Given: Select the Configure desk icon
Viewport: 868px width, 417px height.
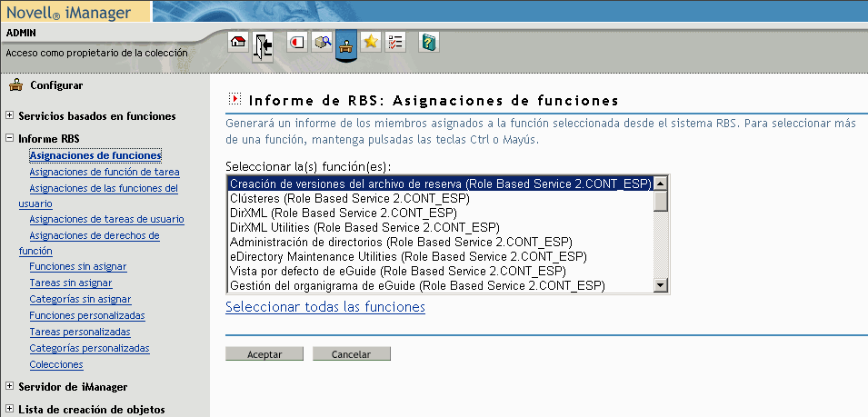Looking at the screenshot, I should pyautogui.click(x=346, y=45).
